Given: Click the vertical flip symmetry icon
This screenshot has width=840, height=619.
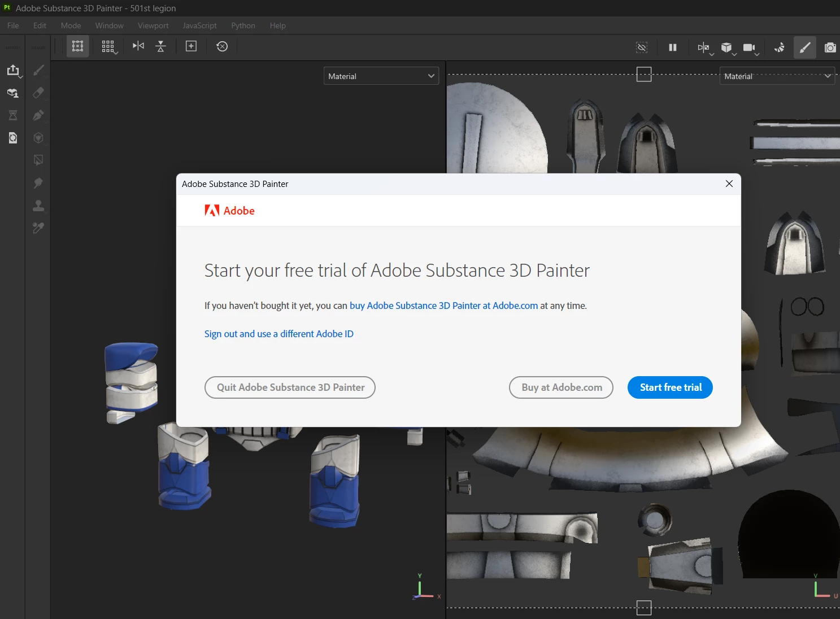Looking at the screenshot, I should click(x=160, y=46).
